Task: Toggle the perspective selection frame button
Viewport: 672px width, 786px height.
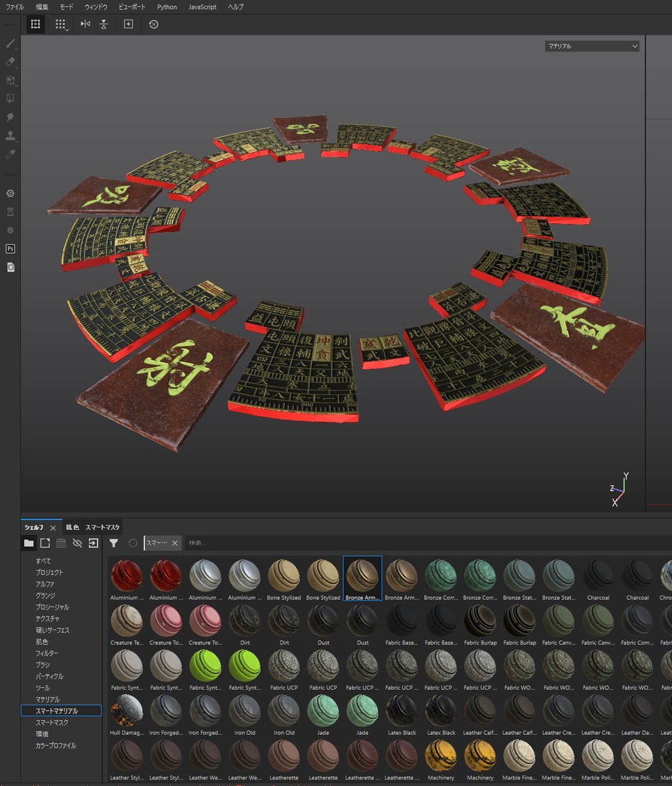Action: (35, 24)
